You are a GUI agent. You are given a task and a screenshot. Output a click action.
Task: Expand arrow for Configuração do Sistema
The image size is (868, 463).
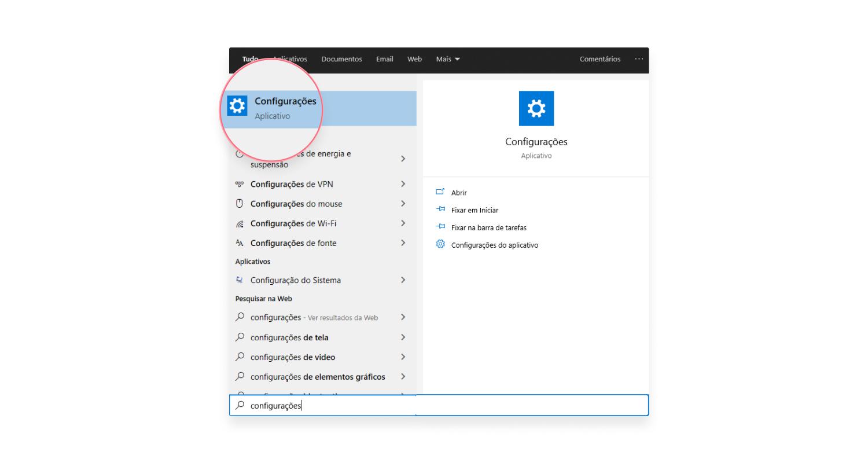(x=403, y=280)
